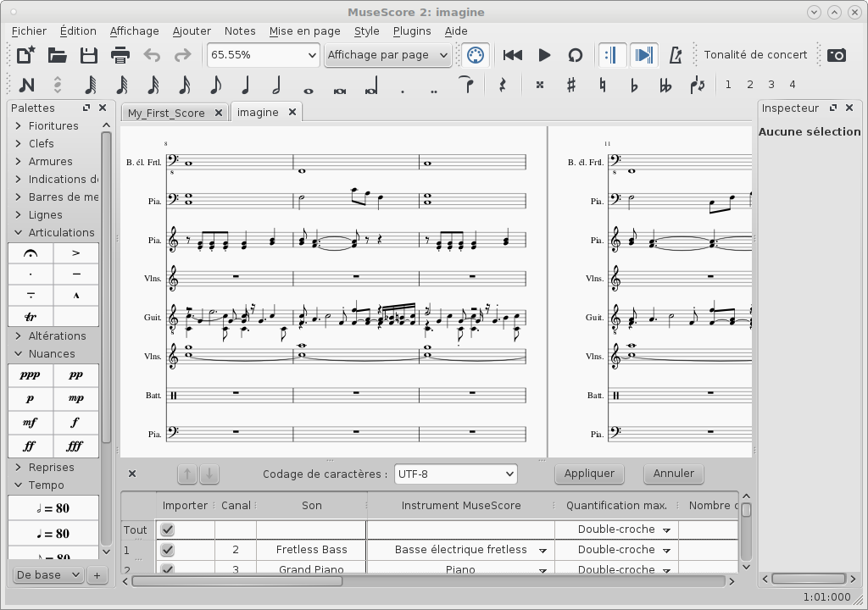Print the score with printer icon
Viewport: 868px width, 610px height.
pyautogui.click(x=120, y=55)
